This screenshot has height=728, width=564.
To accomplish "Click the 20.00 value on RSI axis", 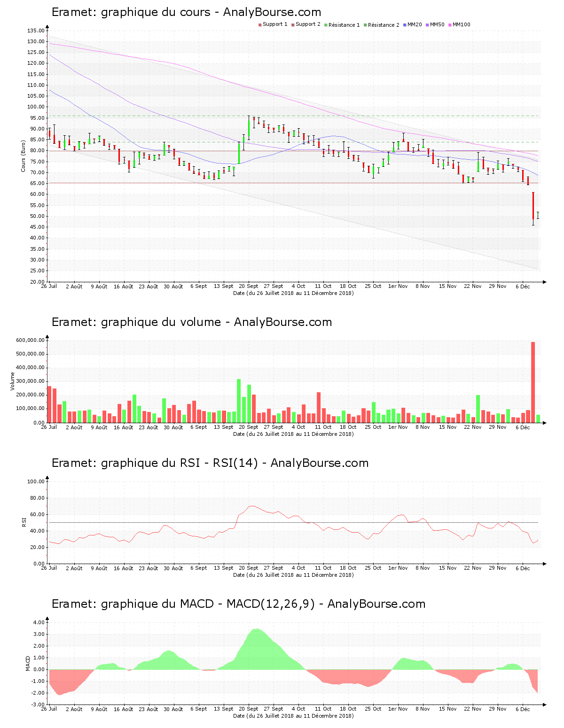I will (37, 547).
